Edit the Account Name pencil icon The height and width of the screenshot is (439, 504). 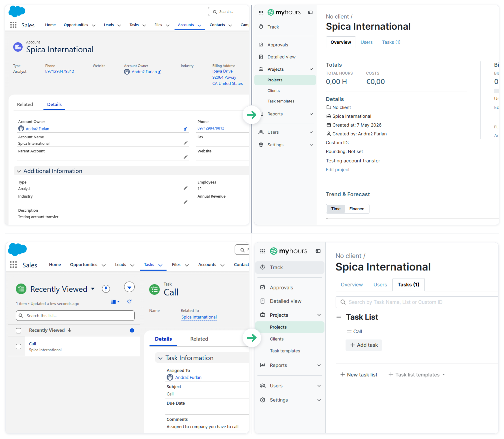point(185,143)
